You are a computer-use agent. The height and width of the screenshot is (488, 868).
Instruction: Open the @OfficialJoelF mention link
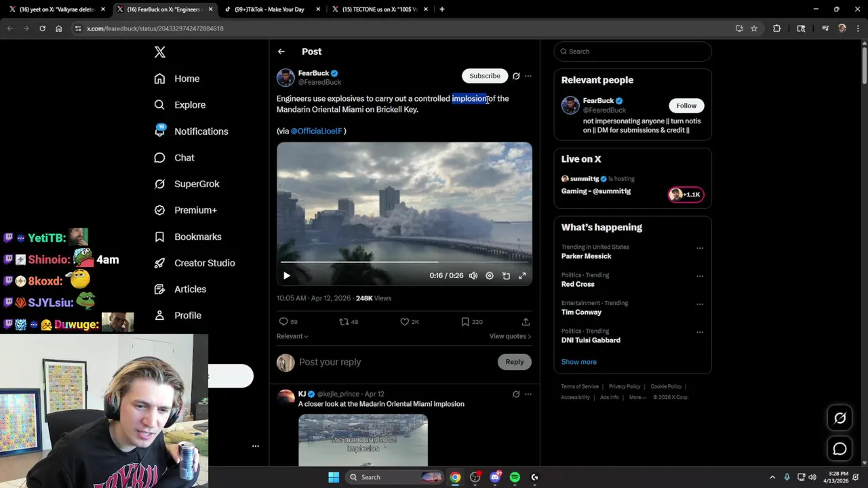click(316, 131)
